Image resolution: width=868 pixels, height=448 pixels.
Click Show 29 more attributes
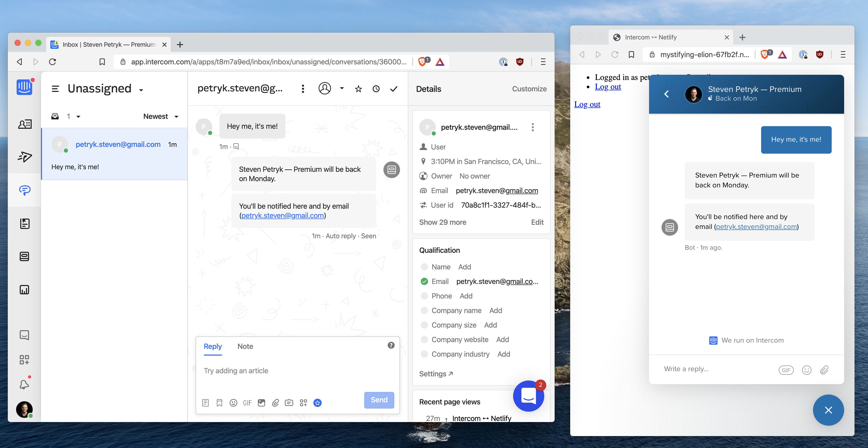[442, 222]
